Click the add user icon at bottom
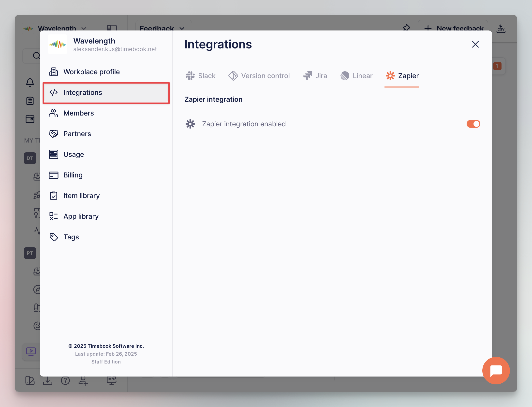Screen dimensions: 532x407 click(x=83, y=381)
